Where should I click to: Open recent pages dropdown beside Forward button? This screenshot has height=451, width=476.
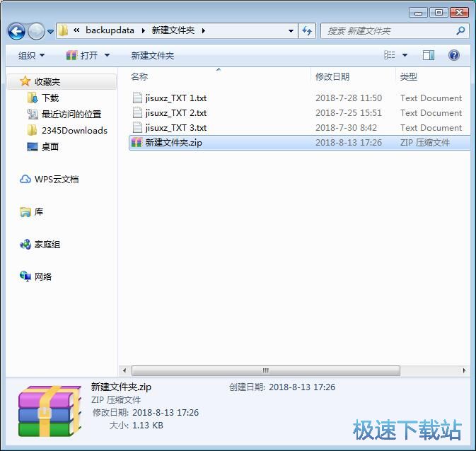pos(51,31)
